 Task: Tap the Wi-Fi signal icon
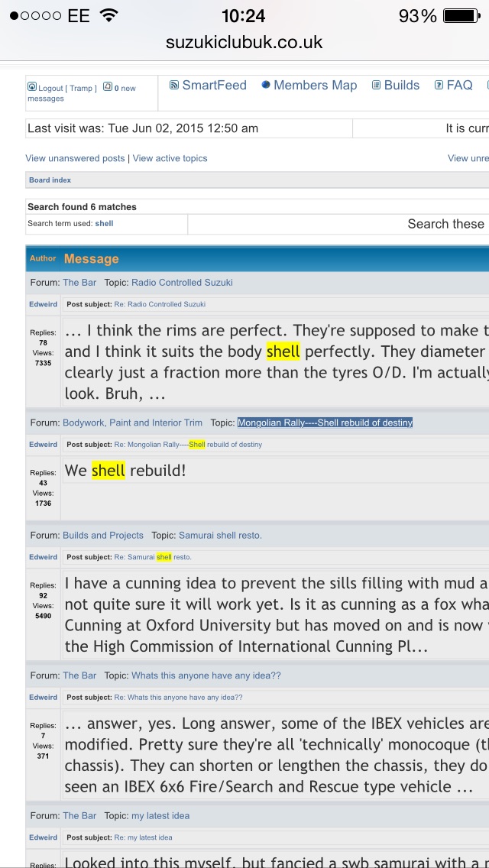(110, 15)
